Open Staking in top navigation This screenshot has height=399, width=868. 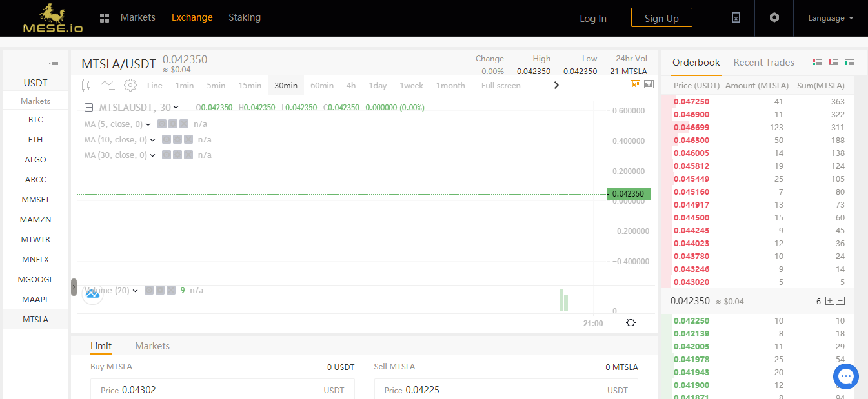coord(245,17)
